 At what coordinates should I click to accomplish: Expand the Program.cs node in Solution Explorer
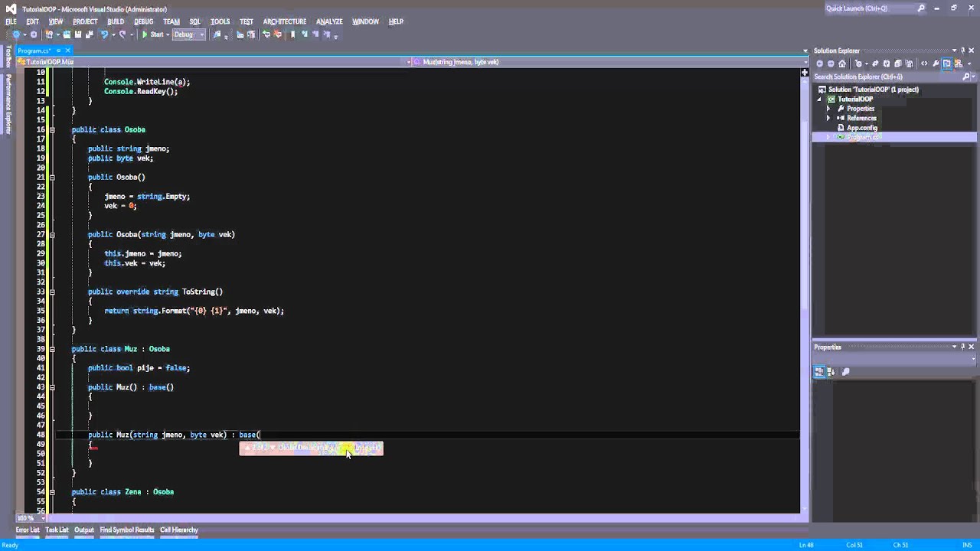(x=828, y=137)
